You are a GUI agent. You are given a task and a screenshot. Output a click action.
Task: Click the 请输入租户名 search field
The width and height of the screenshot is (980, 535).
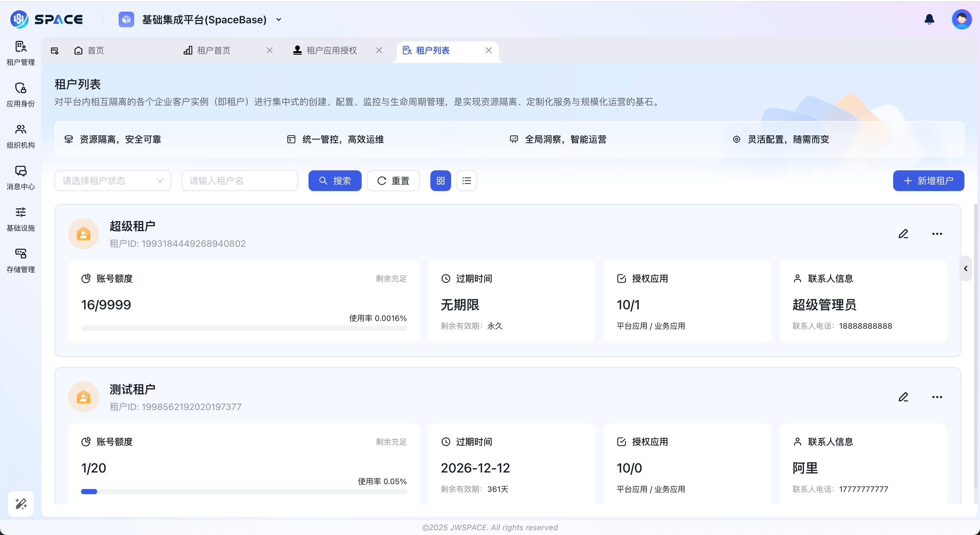point(239,181)
